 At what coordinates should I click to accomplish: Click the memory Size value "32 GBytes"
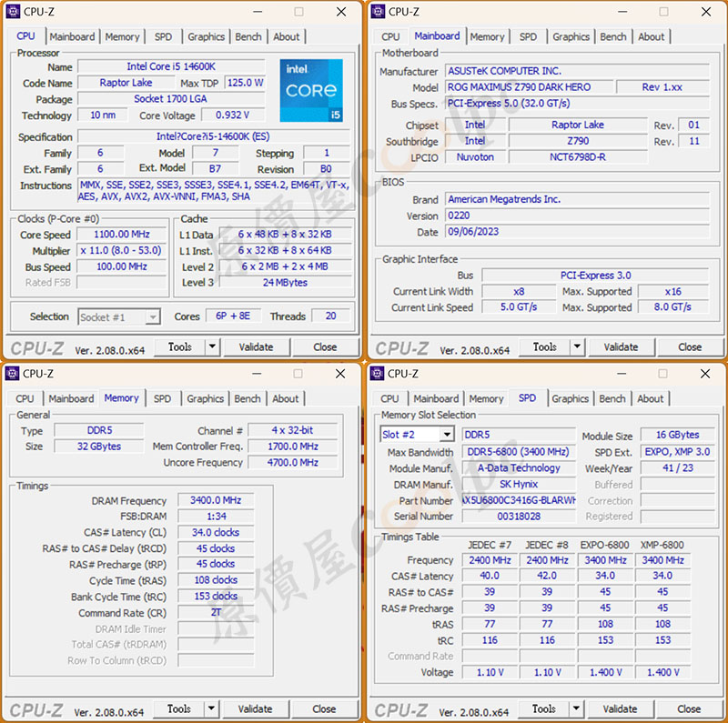pos(99,446)
